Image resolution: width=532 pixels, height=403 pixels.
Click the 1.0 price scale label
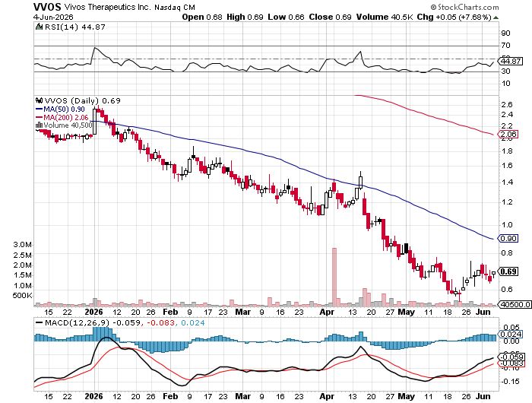tap(507, 225)
